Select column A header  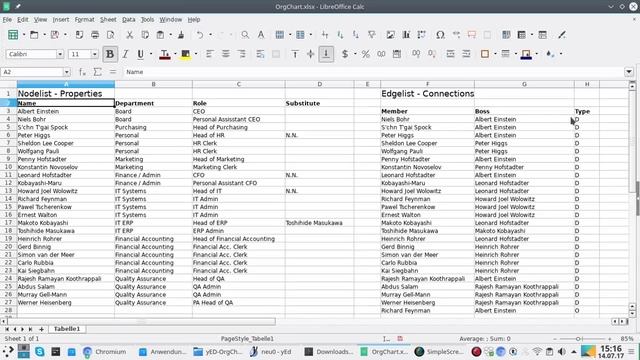pos(66,84)
